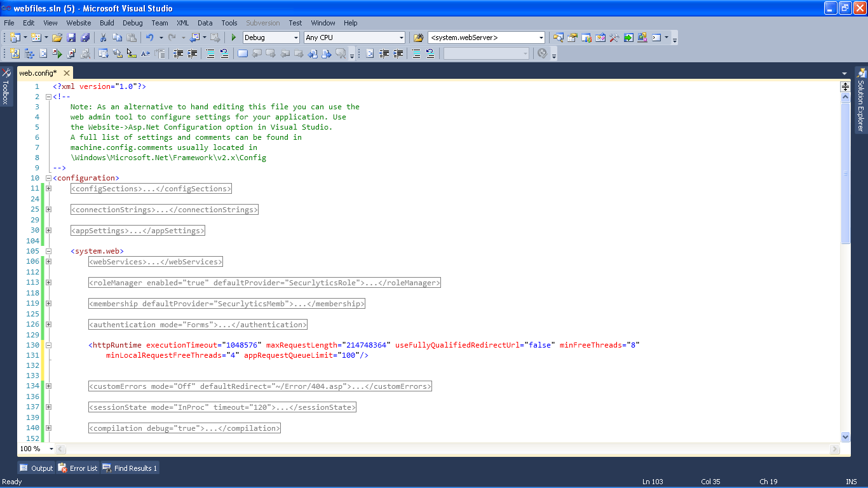Open the Start Page green arrow icon
The width and height of the screenshot is (868, 488).
628,37
